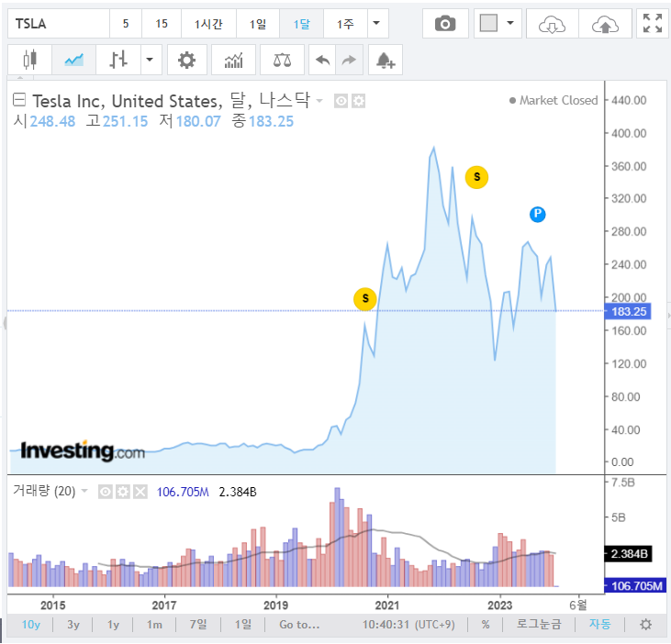The width and height of the screenshot is (671, 644).
Task: Open the Tesla Inc series dropdown arrow
Action: pos(319,101)
